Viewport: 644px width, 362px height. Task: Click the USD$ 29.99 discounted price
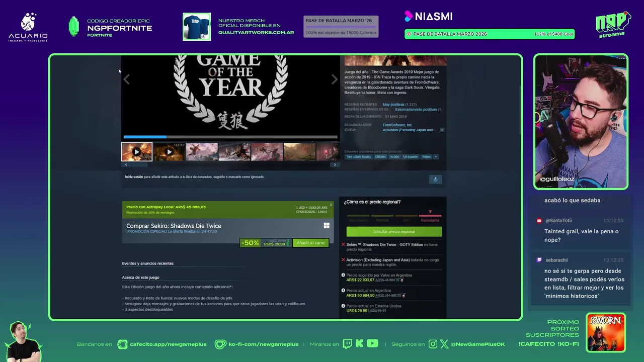tap(275, 244)
